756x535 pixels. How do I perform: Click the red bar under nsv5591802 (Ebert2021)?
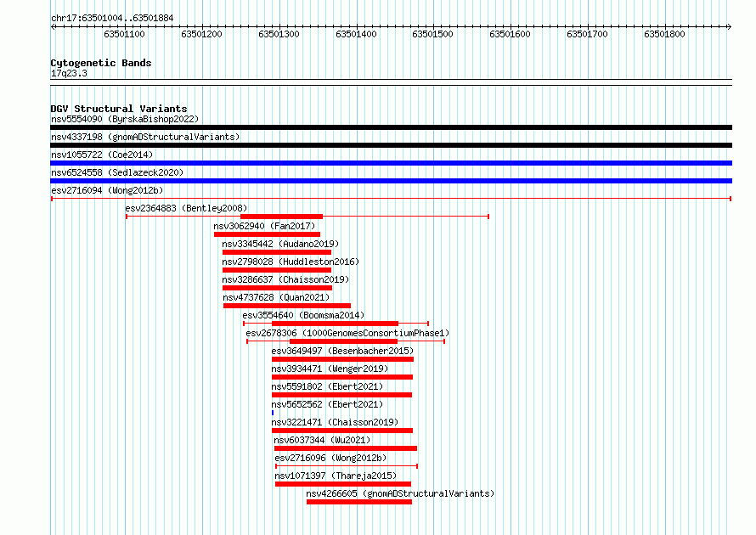coord(341,395)
